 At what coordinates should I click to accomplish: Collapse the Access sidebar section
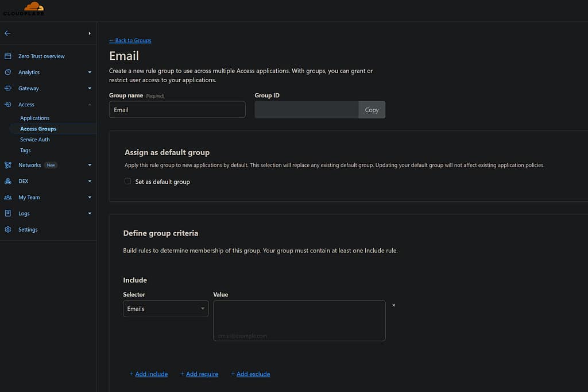[x=90, y=105]
